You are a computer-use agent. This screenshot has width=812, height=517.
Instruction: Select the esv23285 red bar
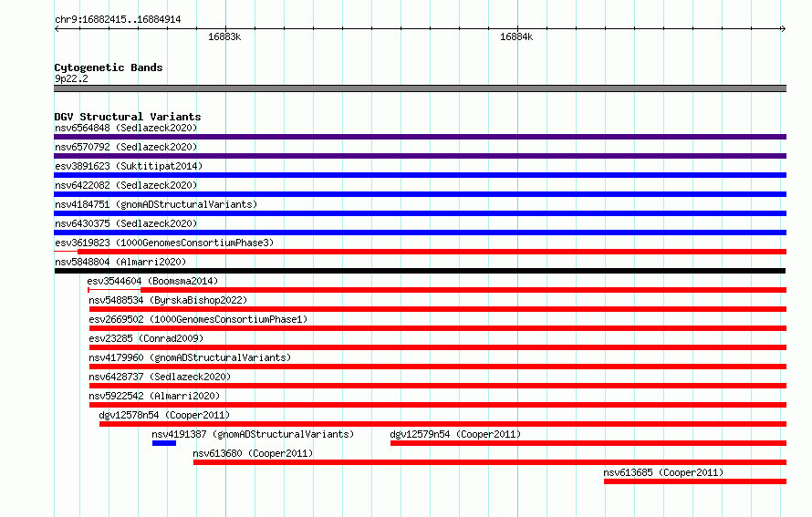pos(438,347)
